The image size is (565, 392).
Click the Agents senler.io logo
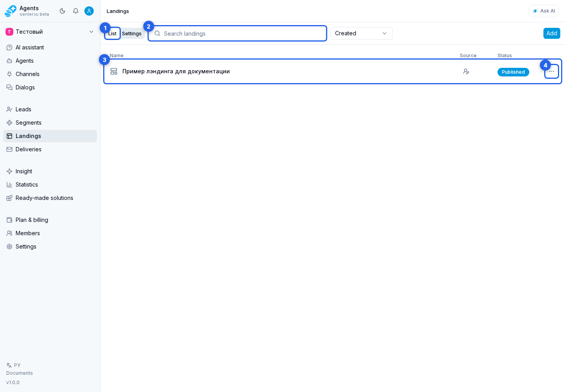pos(27,11)
